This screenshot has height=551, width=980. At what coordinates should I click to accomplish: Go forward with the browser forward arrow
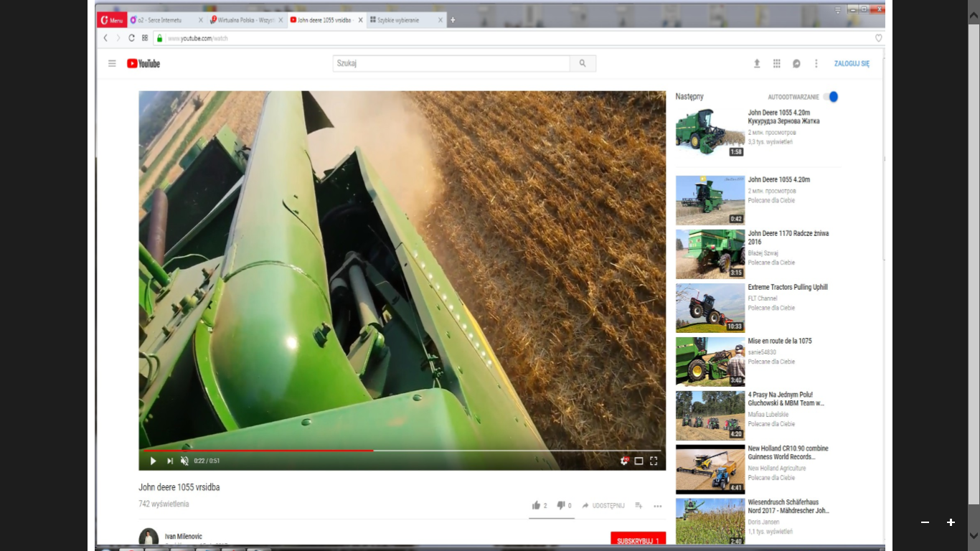point(118,38)
